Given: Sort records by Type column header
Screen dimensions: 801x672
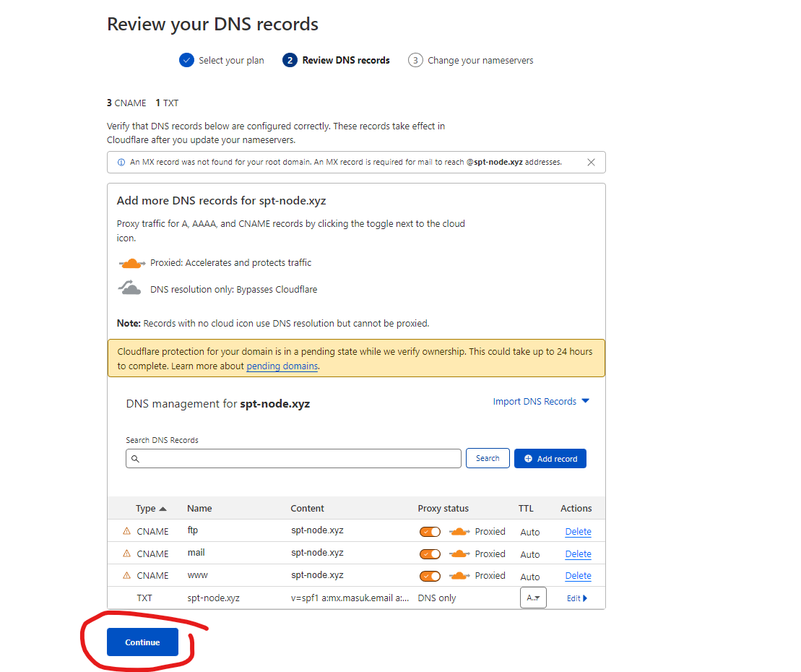Looking at the screenshot, I should click(x=150, y=508).
